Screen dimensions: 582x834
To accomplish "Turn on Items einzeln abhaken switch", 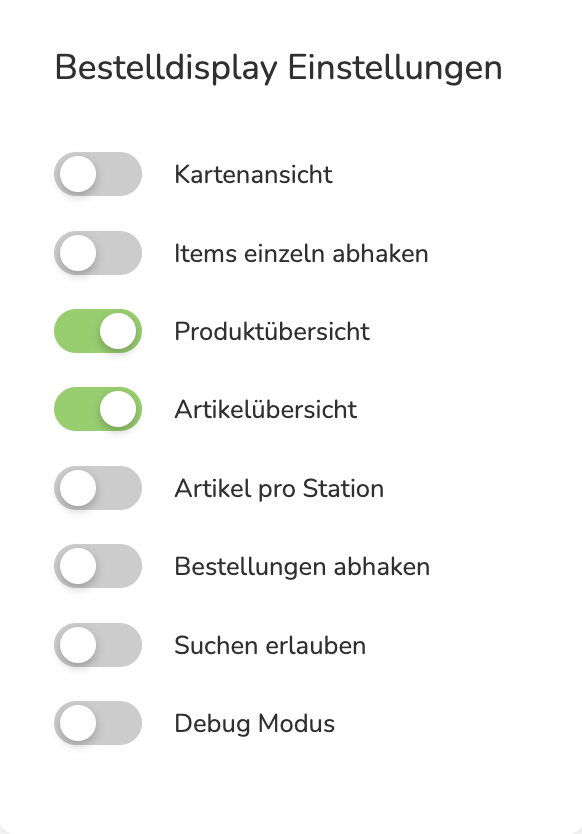I will pos(98,253).
